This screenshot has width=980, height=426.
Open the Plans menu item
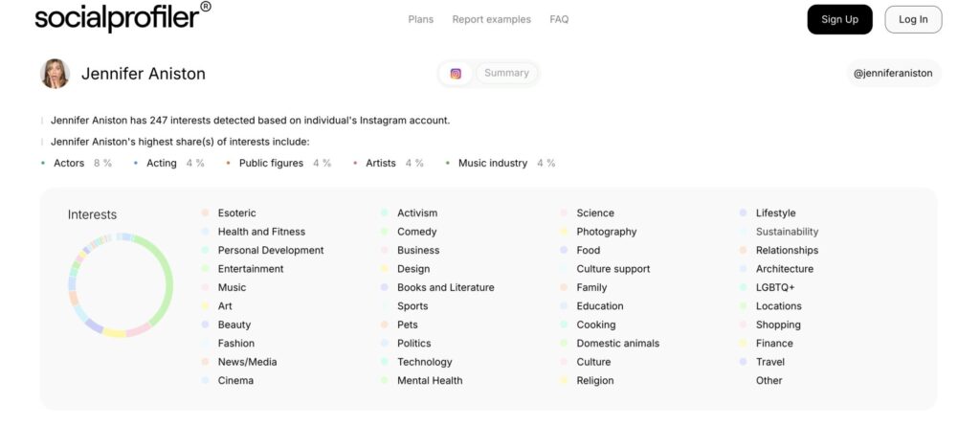[x=420, y=19]
